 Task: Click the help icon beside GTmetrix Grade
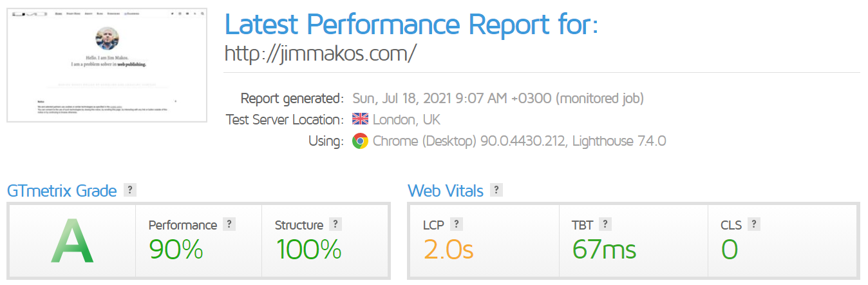pos(130,190)
